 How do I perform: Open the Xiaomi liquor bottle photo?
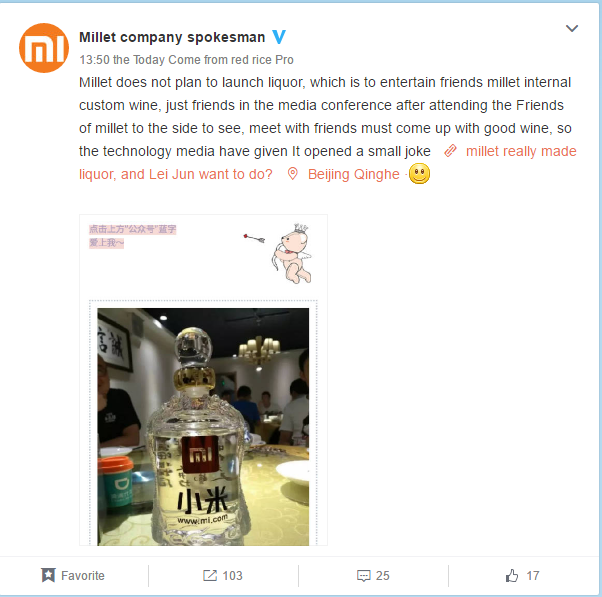click(203, 427)
